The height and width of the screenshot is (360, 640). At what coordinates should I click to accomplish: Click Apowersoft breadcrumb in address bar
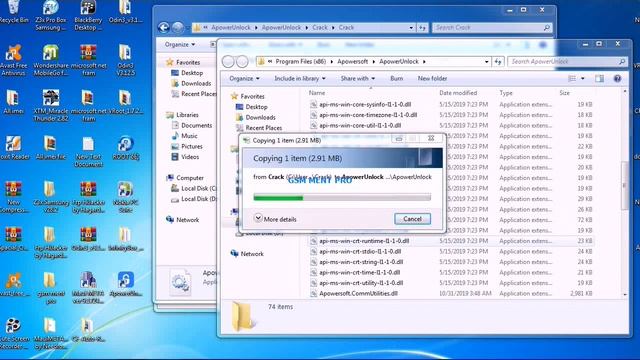pos(352,62)
